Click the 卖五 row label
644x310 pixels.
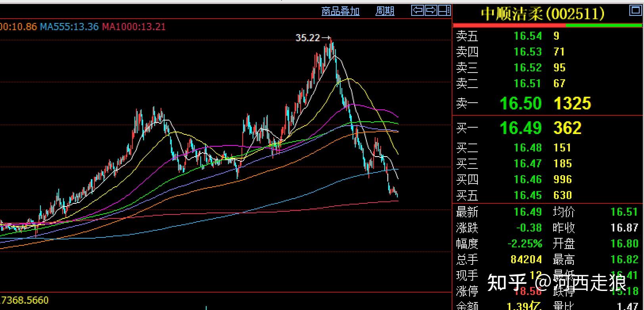467,36
